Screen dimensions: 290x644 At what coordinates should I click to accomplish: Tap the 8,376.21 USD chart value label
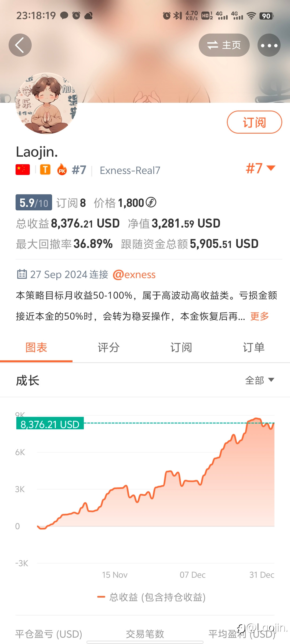pos(50,423)
